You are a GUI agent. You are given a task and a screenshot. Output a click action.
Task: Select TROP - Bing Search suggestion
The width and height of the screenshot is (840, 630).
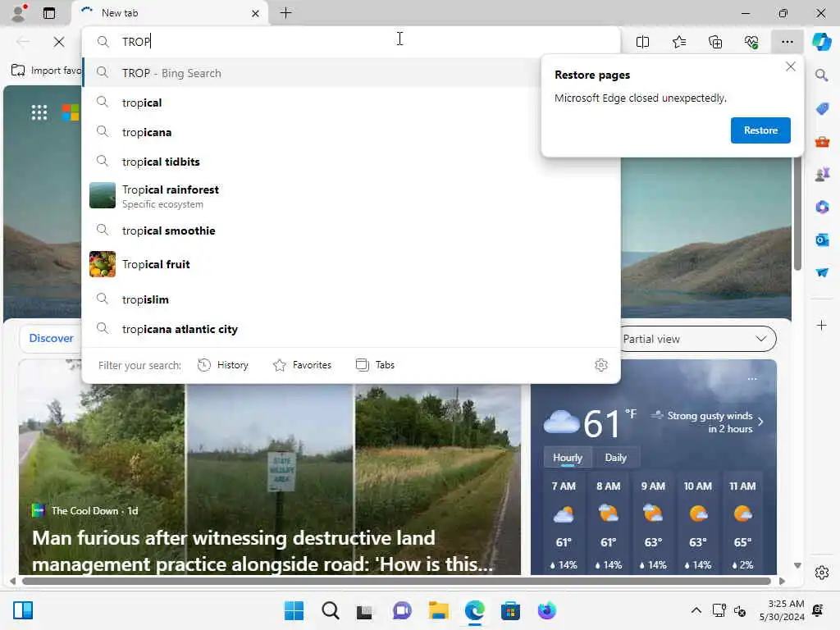[x=313, y=73]
